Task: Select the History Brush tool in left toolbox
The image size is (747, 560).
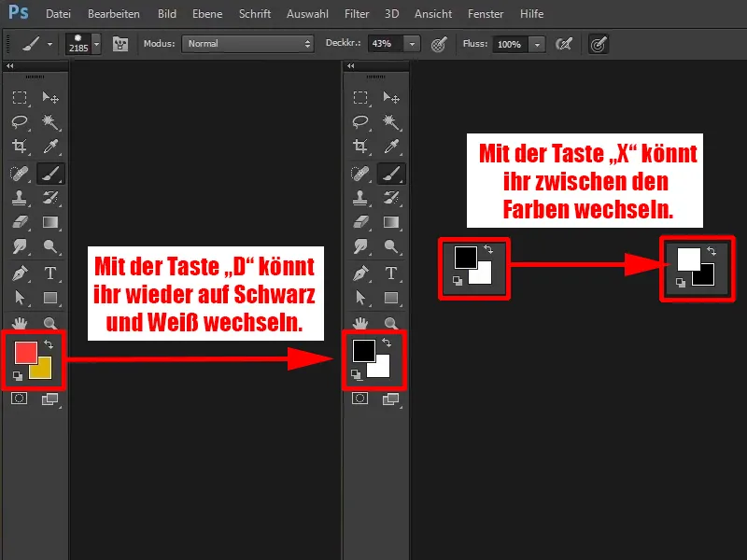Action: [50, 198]
